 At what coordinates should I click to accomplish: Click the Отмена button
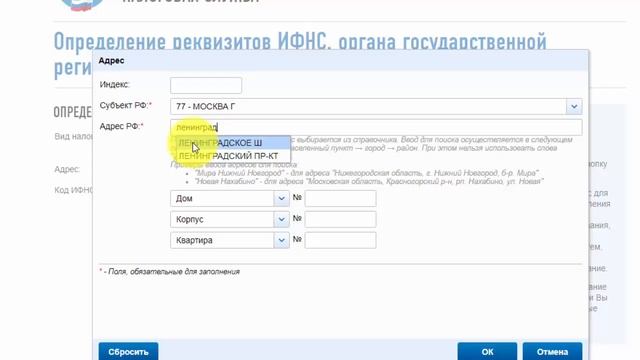click(552, 351)
